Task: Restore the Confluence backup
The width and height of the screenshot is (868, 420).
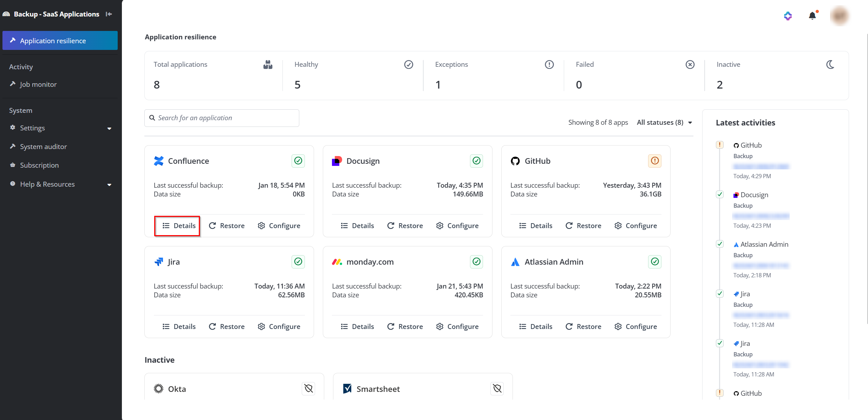Action: (x=227, y=226)
